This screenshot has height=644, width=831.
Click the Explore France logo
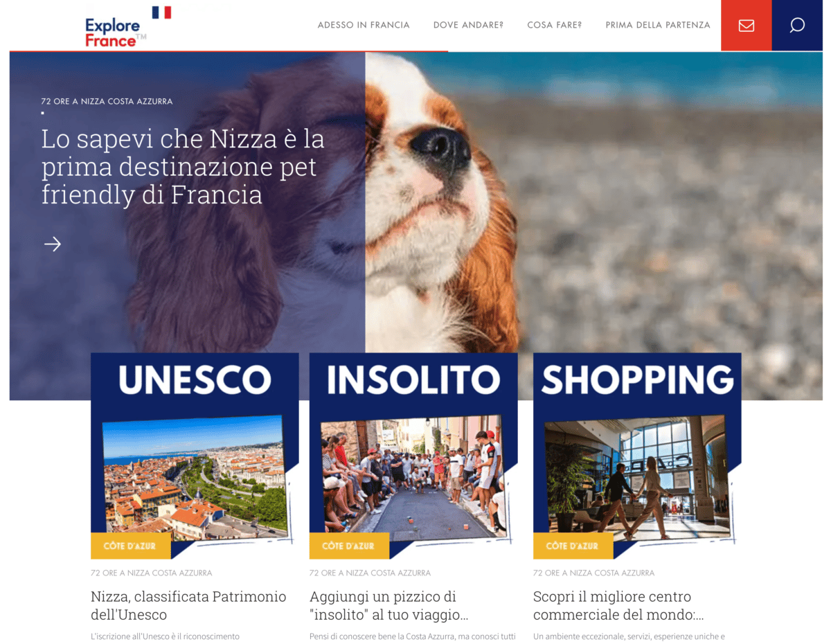pyautogui.click(x=113, y=33)
